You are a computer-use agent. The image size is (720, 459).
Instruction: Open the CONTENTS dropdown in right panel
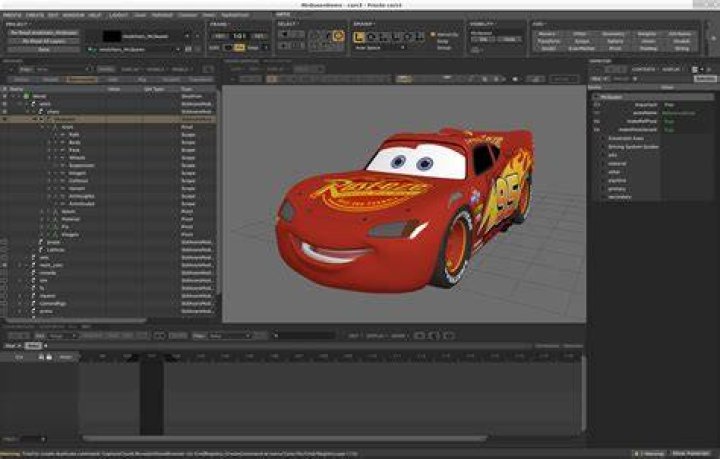[x=643, y=69]
